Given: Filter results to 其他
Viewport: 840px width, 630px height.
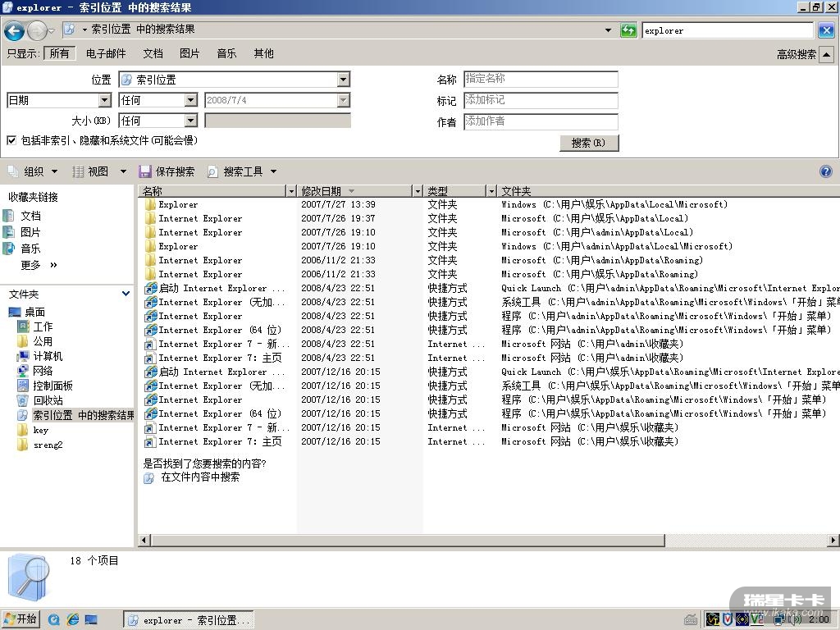Looking at the screenshot, I should point(263,53).
